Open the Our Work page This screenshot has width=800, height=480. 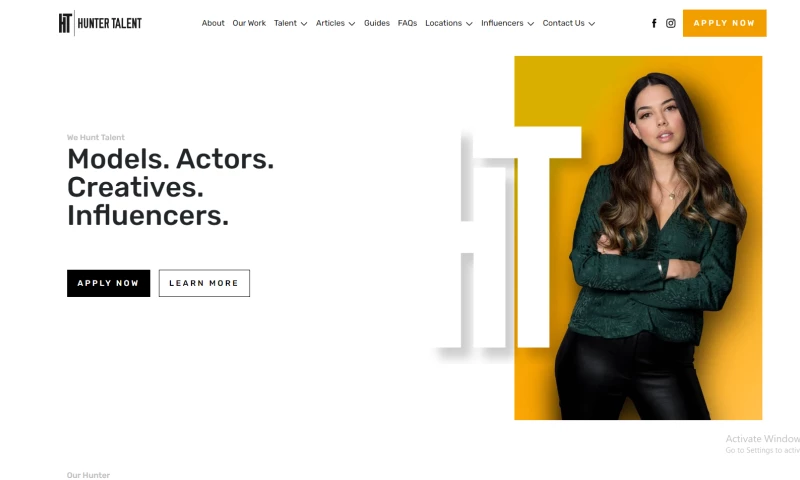pyautogui.click(x=249, y=23)
